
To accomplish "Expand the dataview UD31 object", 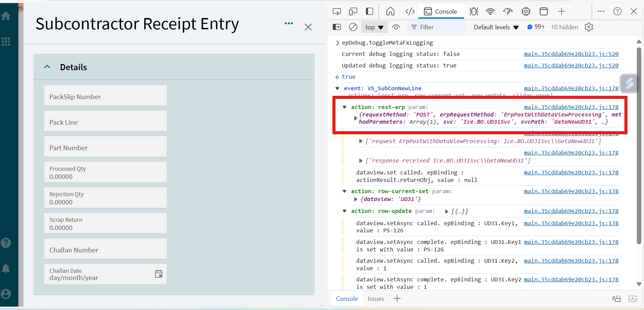I will (356, 199).
